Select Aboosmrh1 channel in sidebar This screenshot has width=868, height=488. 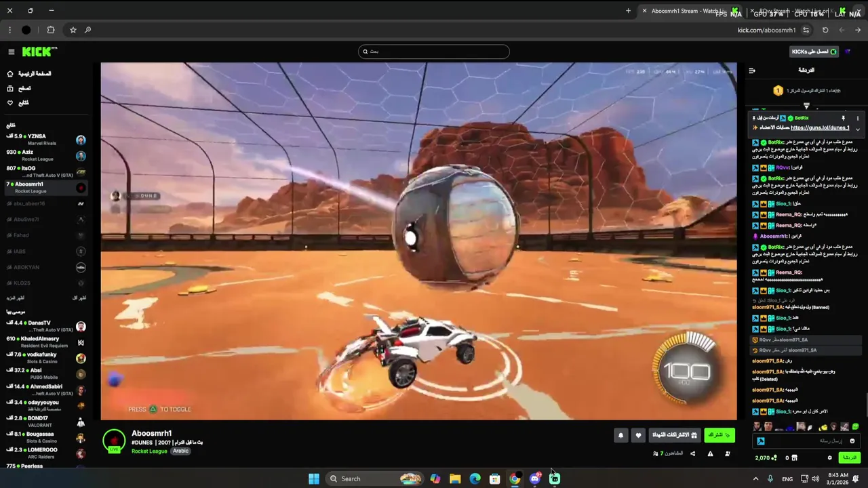(46, 187)
